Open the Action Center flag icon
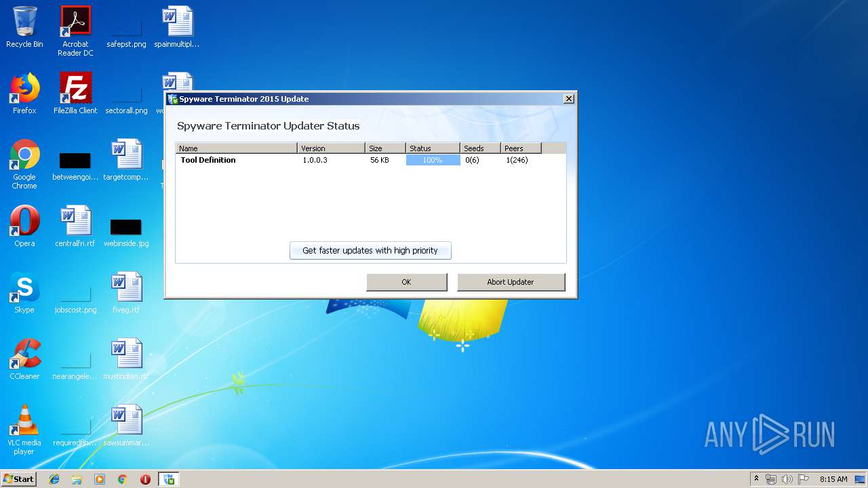The width and height of the screenshot is (868, 488). pyautogui.click(x=804, y=479)
